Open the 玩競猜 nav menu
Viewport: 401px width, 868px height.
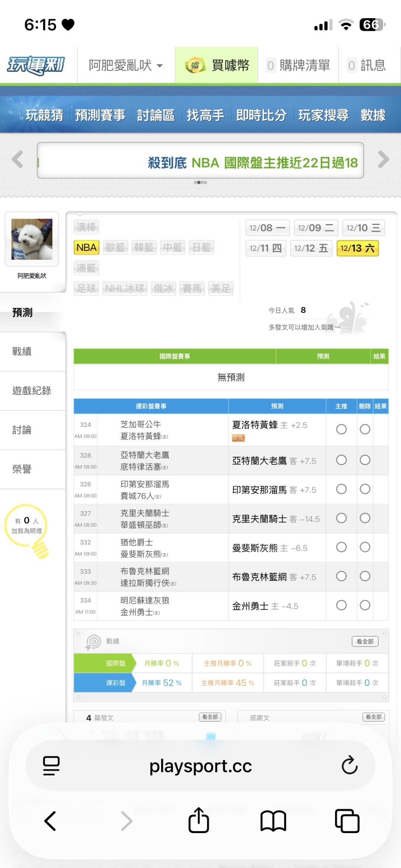[45, 115]
